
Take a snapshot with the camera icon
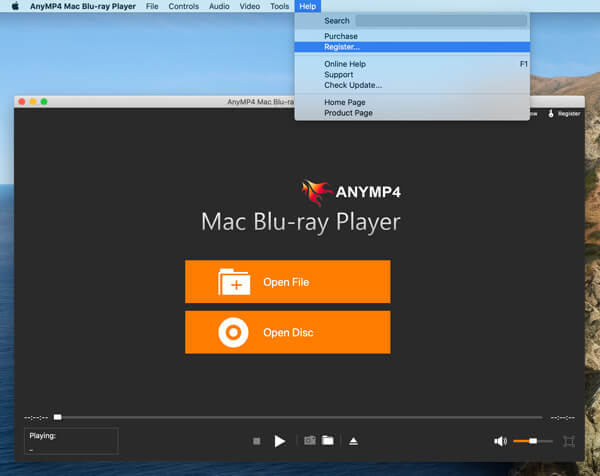tap(310, 440)
